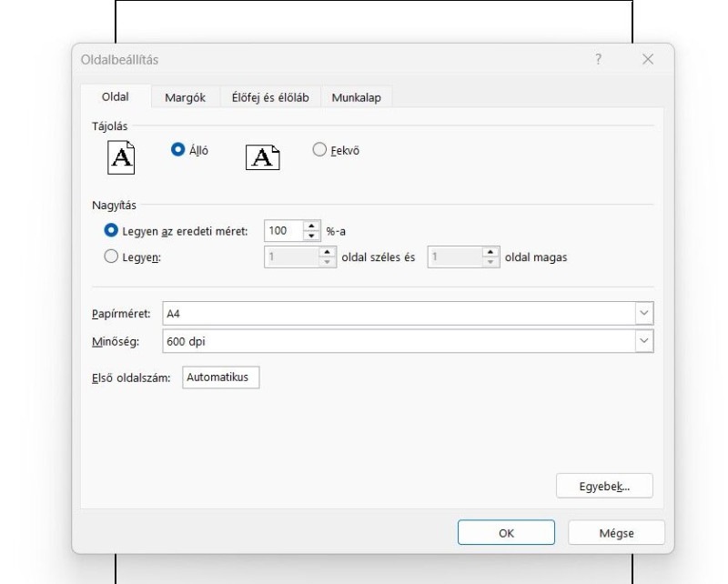
Task: Switch to the Margók tab
Action: point(186,97)
